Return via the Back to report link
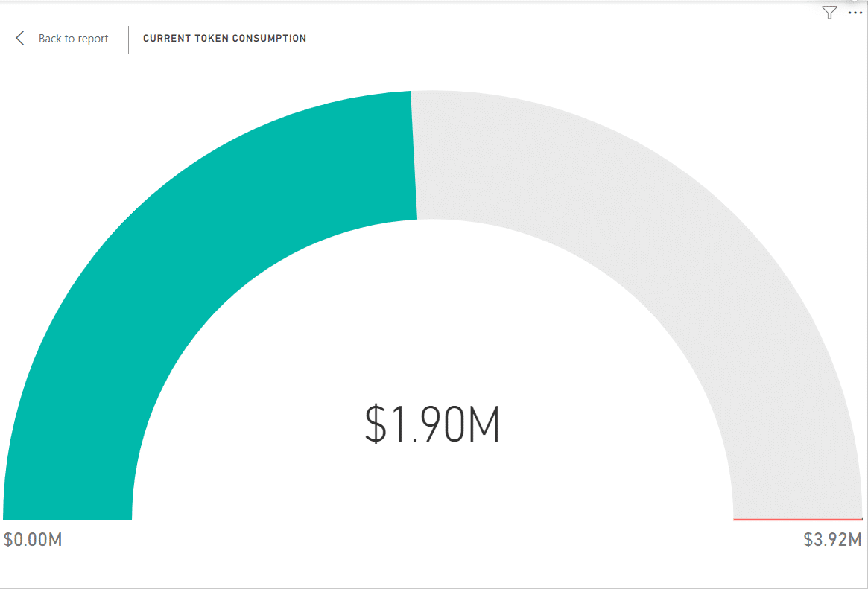868x589 pixels. click(x=73, y=39)
